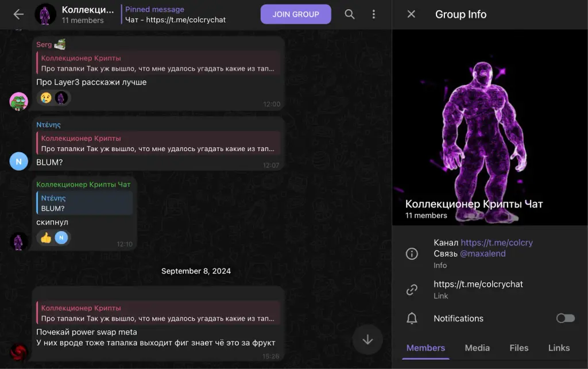Image resolution: width=588 pixels, height=369 pixels.
Task: Switch to the Files tab
Action: (519, 348)
